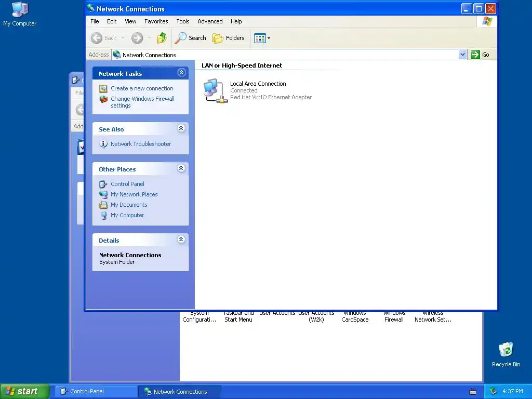Screen dimensions: 532x399
Task: Open the Local Area Connection icon
Action: 215,90
